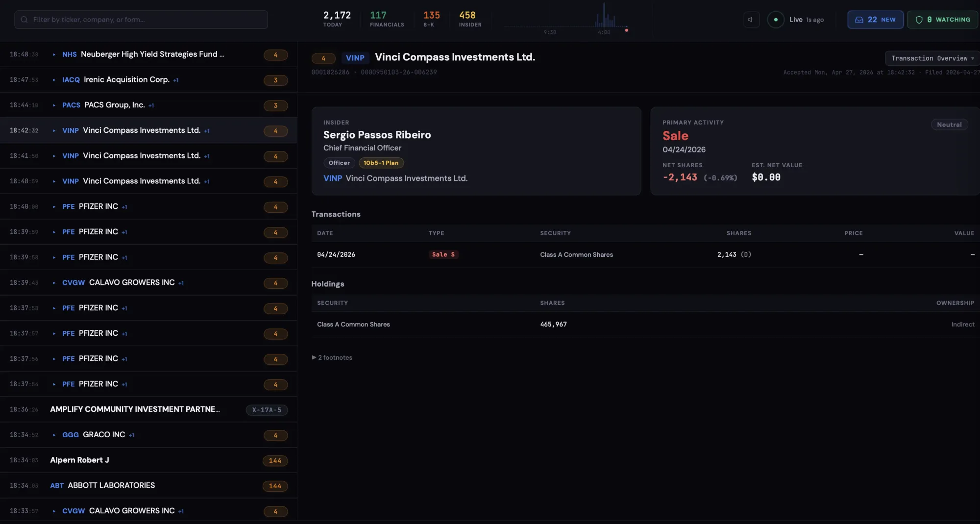Click the ABT ticker link

pyautogui.click(x=57, y=486)
